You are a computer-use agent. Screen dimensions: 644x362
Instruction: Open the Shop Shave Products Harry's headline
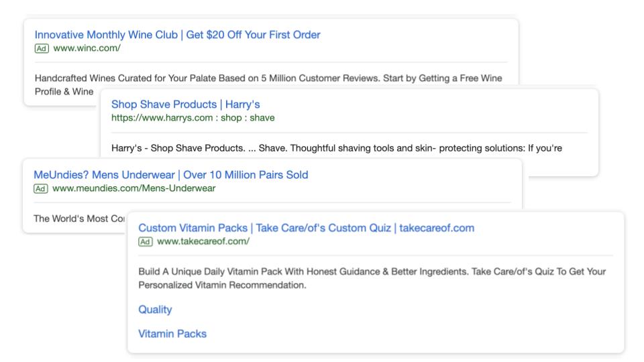(185, 104)
